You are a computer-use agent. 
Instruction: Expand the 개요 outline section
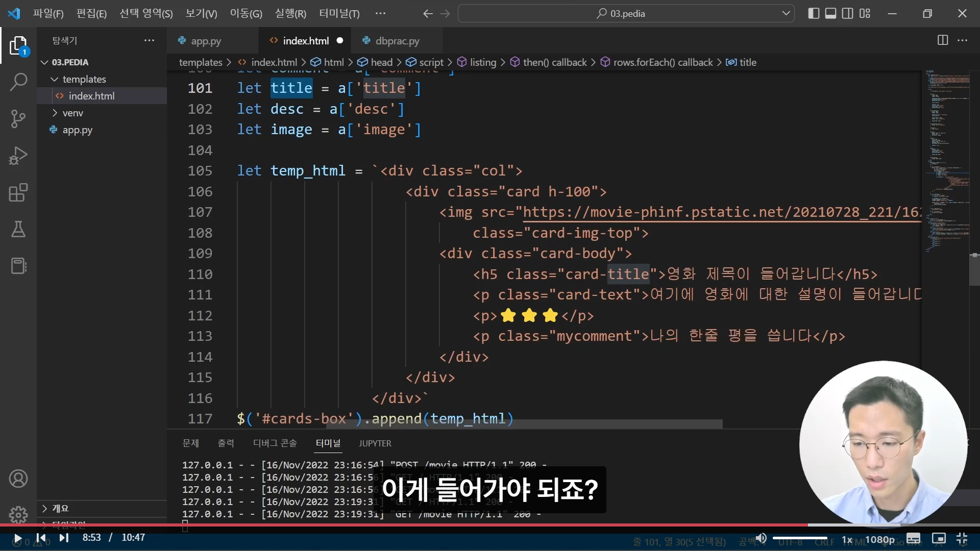coord(102,508)
